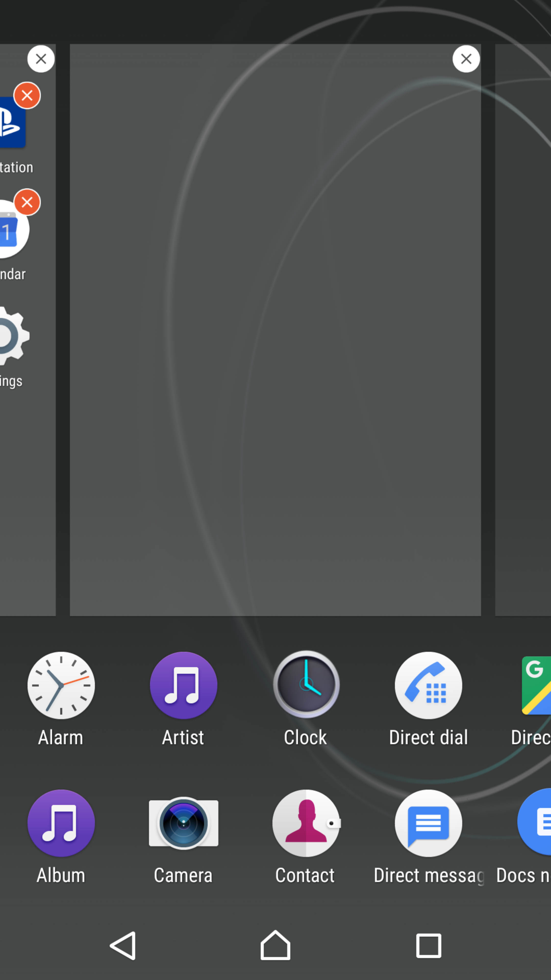Remove the PlayStation app with orange X
The image size is (551, 980).
tap(27, 95)
